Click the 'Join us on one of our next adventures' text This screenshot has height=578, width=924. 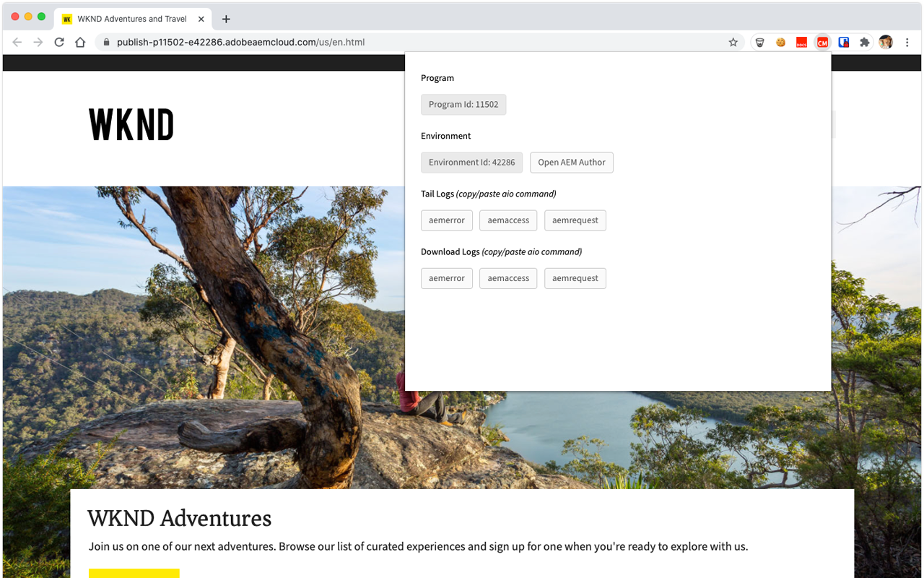point(418,546)
